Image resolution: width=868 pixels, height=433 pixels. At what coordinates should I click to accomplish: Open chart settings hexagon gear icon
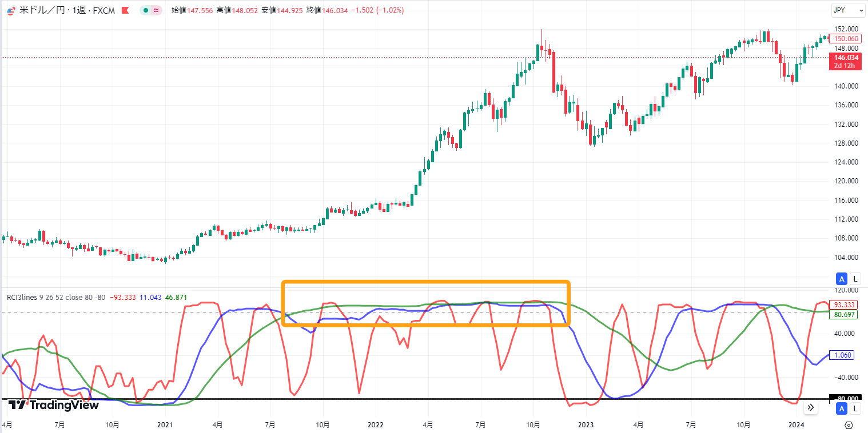[849, 425]
